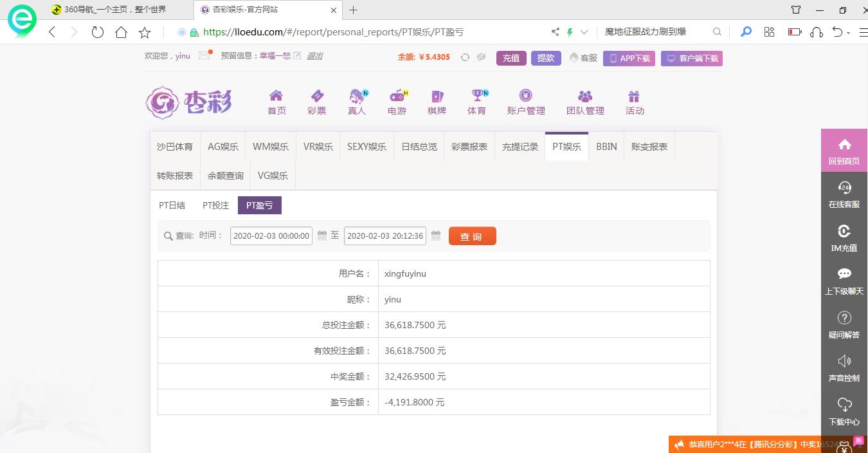868x453 pixels.
Task: Open the mail envelope notification icon
Action: tap(204, 55)
